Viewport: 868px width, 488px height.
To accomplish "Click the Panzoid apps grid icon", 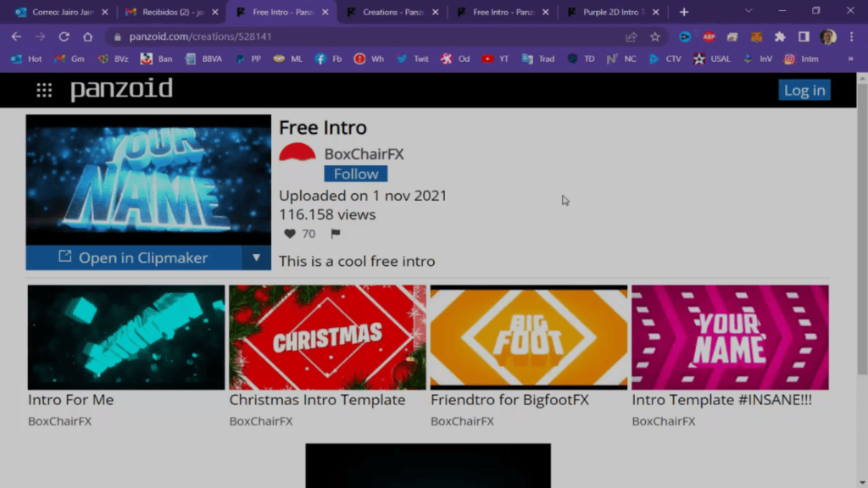I will [x=44, y=90].
